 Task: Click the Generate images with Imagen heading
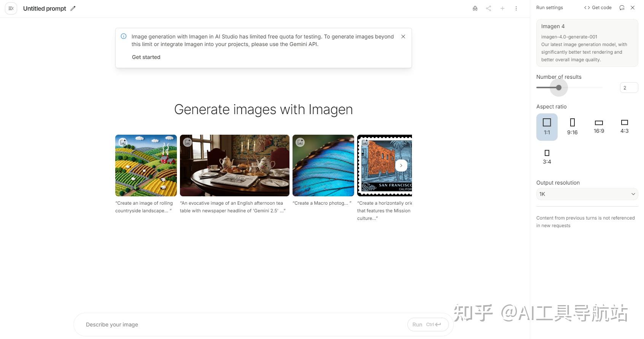click(264, 110)
